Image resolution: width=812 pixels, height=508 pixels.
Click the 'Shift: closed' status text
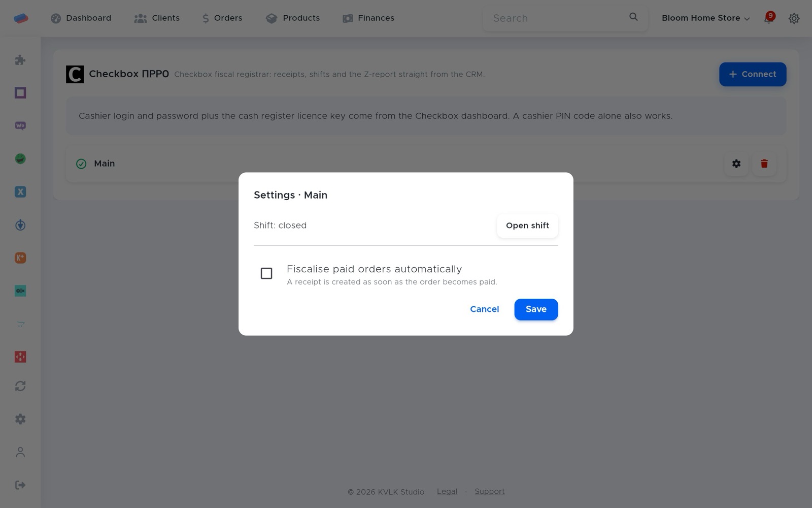point(280,226)
